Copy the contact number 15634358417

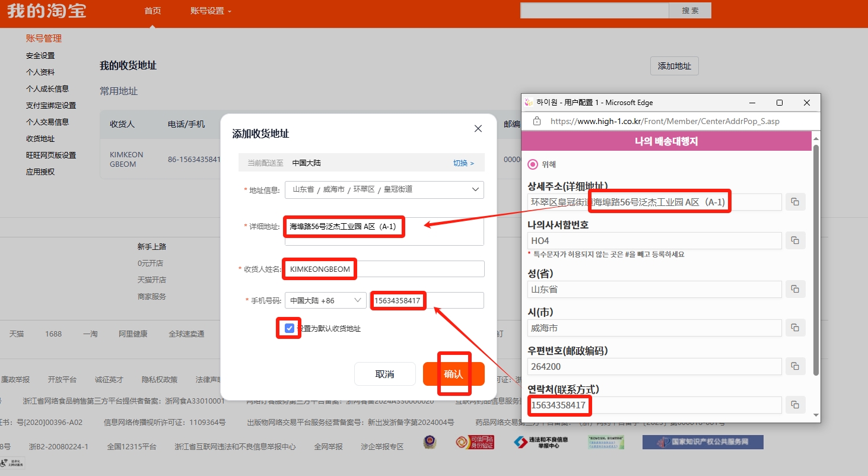[x=795, y=405]
